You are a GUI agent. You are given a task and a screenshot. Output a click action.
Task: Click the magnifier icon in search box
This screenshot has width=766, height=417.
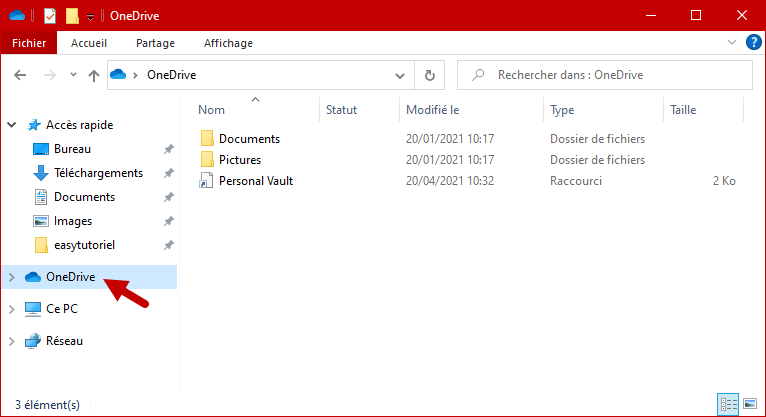click(478, 75)
